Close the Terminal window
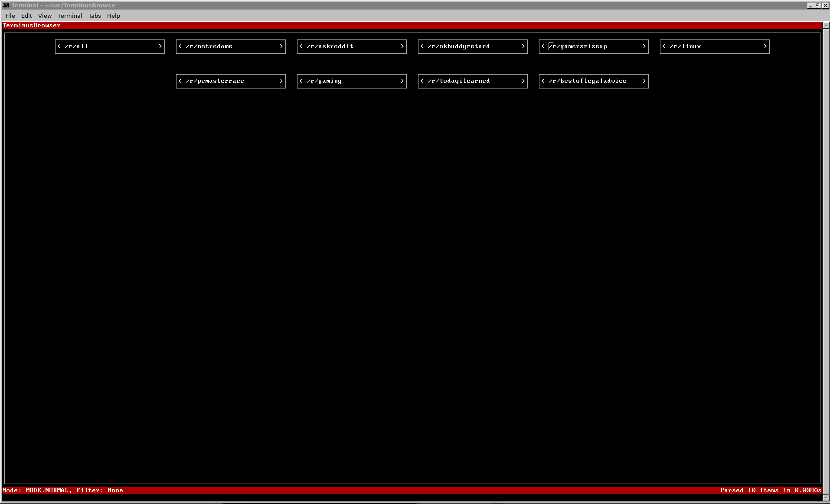Screen dimensions: 830x504 tap(825, 5)
